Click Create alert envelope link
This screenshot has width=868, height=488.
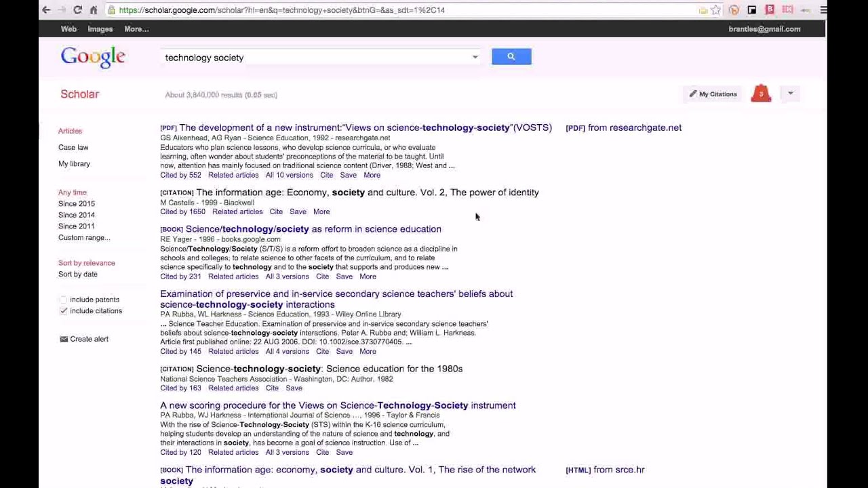pyautogui.click(x=84, y=339)
